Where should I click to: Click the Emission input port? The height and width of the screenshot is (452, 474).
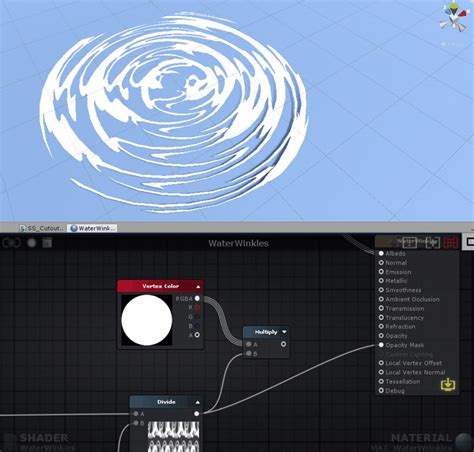click(x=381, y=272)
